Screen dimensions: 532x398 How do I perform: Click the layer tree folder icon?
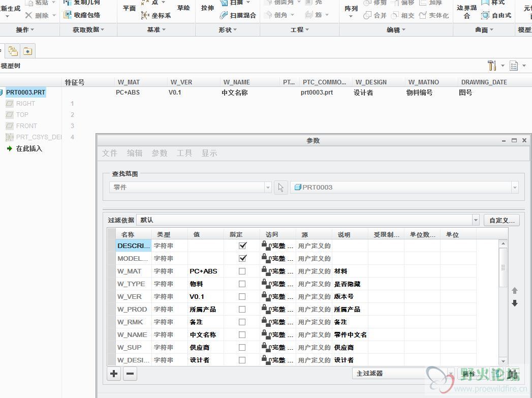pos(13,51)
